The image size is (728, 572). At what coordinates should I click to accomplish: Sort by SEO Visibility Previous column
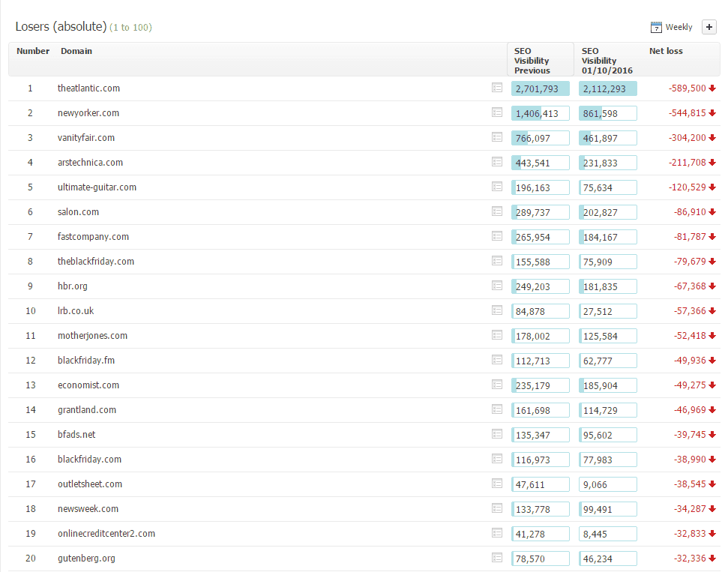(532, 61)
